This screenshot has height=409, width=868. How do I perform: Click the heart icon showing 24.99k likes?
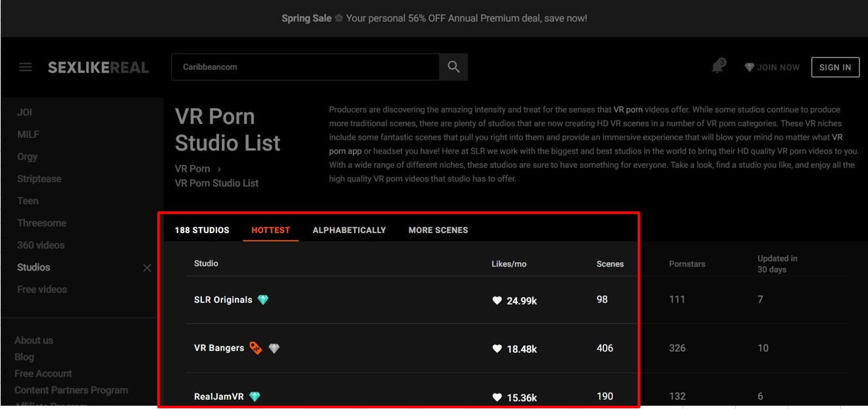(498, 300)
